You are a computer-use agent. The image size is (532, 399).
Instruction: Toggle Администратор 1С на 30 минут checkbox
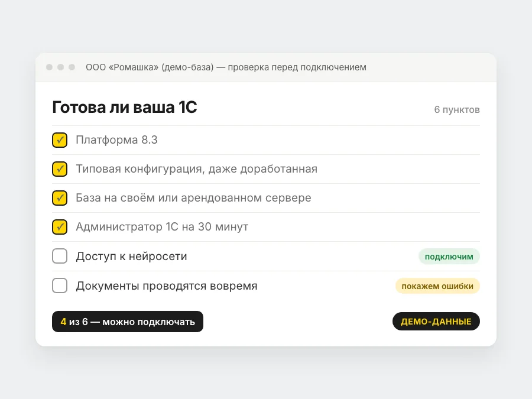tap(60, 227)
